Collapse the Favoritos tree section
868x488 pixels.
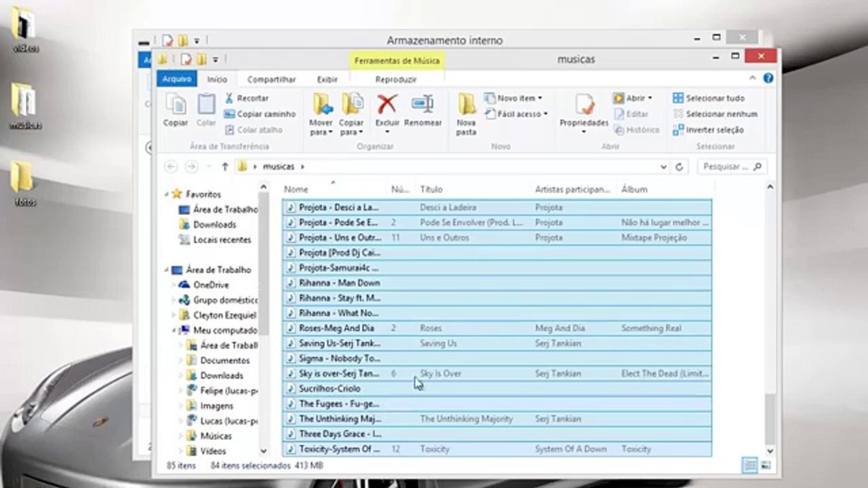(x=167, y=195)
